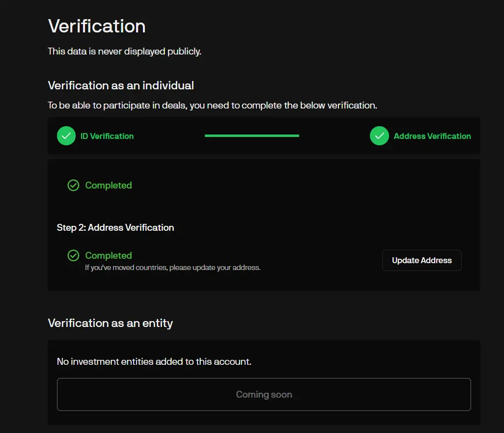Viewport: 504px width, 433px height.
Task: Click the ID Verification green checkmark icon
Action: pyautogui.click(x=66, y=136)
